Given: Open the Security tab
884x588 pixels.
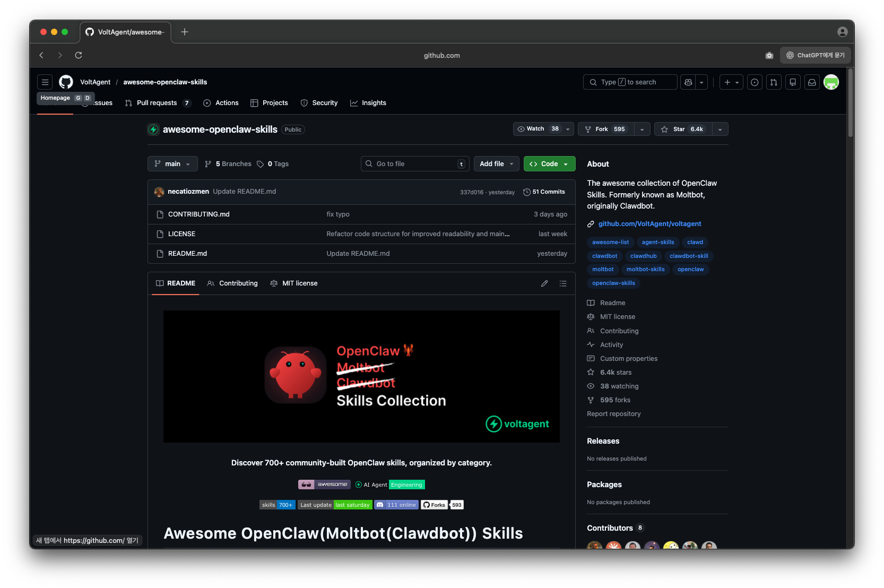Looking at the screenshot, I should pos(319,103).
